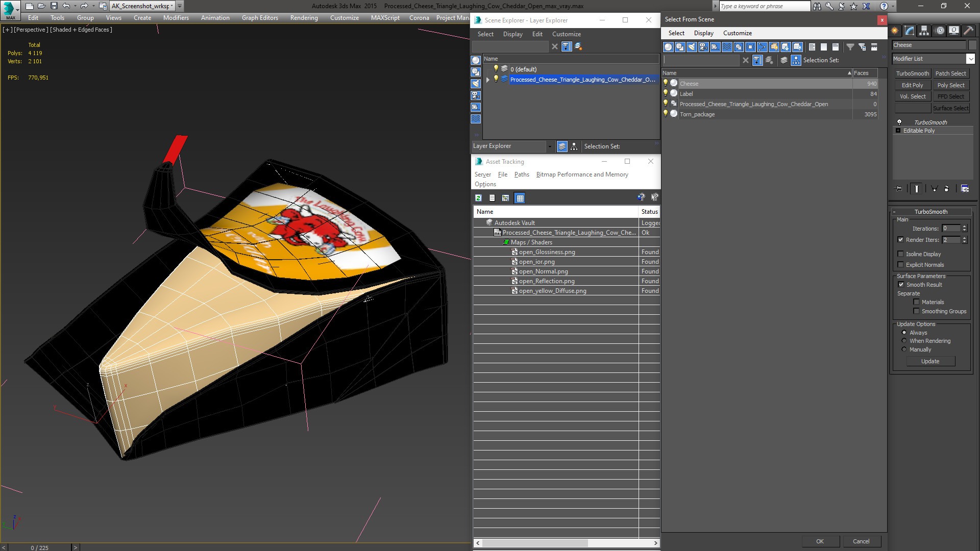
Task: Click Pin Stack icon below modifier stack
Action: (899, 189)
